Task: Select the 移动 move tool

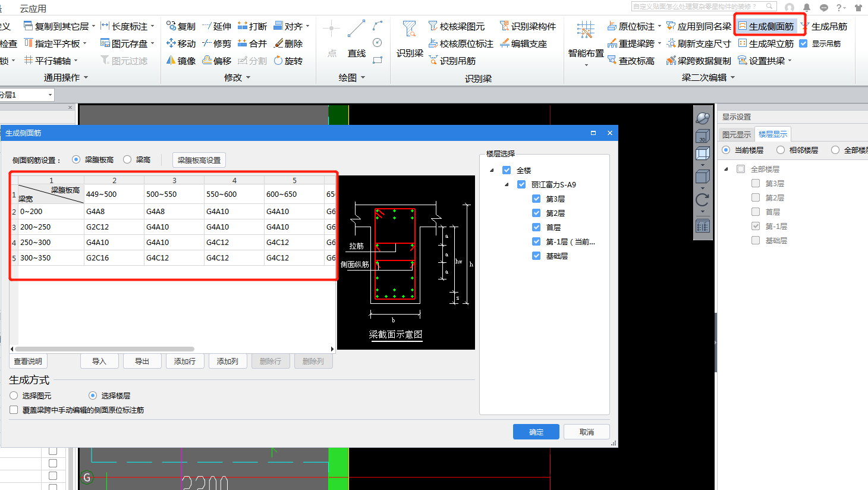Action: tap(181, 43)
